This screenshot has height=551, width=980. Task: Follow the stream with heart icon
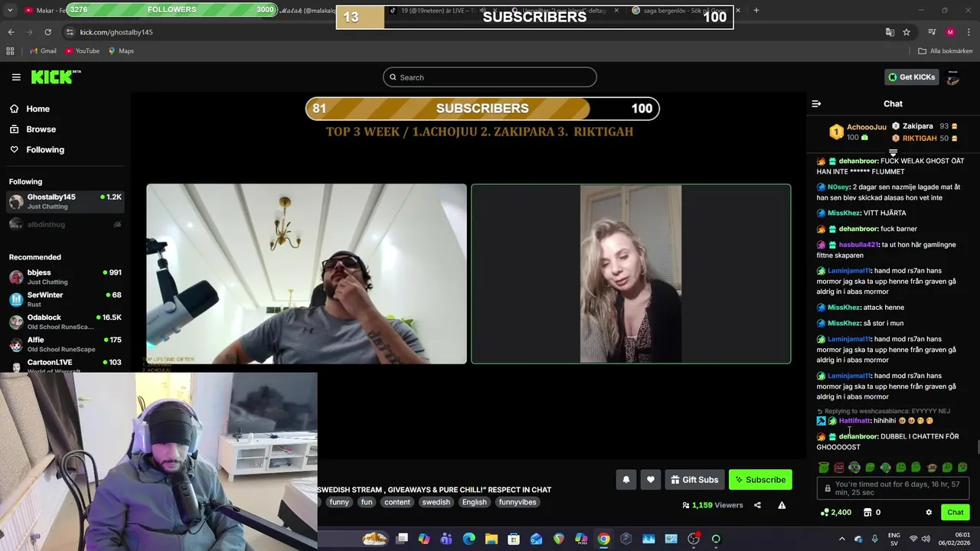pyautogui.click(x=650, y=480)
